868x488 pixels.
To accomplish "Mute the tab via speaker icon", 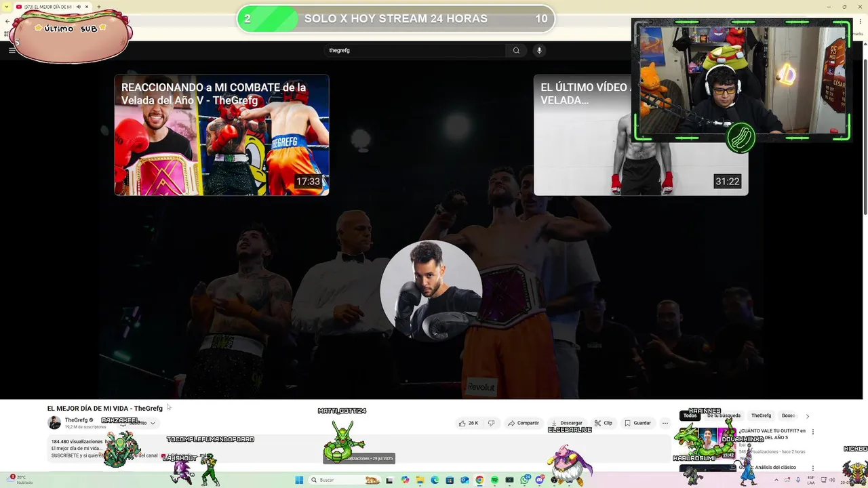I will point(79,7).
